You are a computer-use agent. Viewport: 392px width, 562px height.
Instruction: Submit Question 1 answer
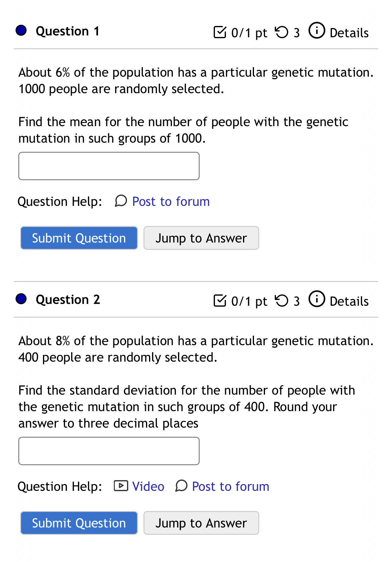coord(79,238)
